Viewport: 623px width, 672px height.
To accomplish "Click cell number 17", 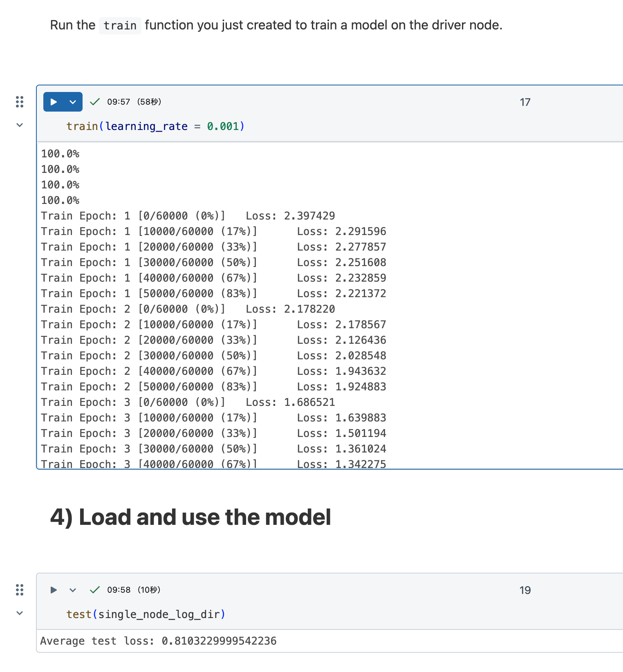I will click(x=525, y=102).
